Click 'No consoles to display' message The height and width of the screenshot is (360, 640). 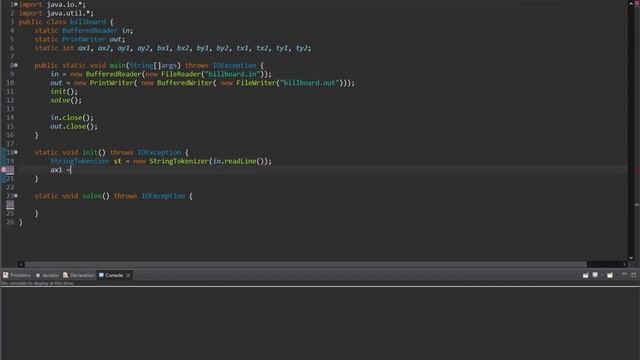[38, 283]
